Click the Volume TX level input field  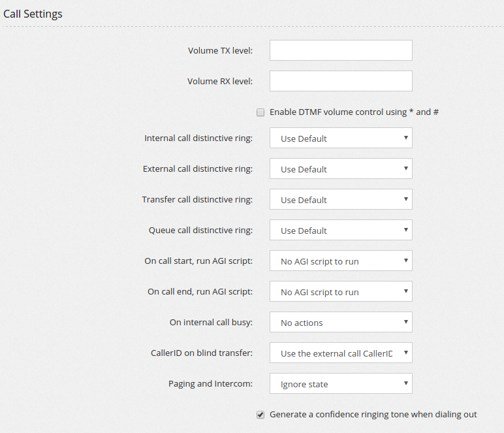(x=341, y=50)
